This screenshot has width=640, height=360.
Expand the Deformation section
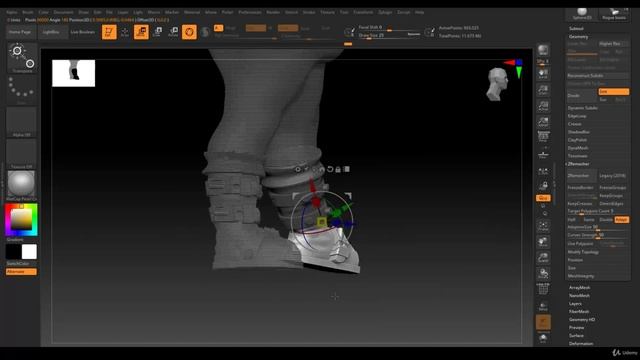click(581, 344)
